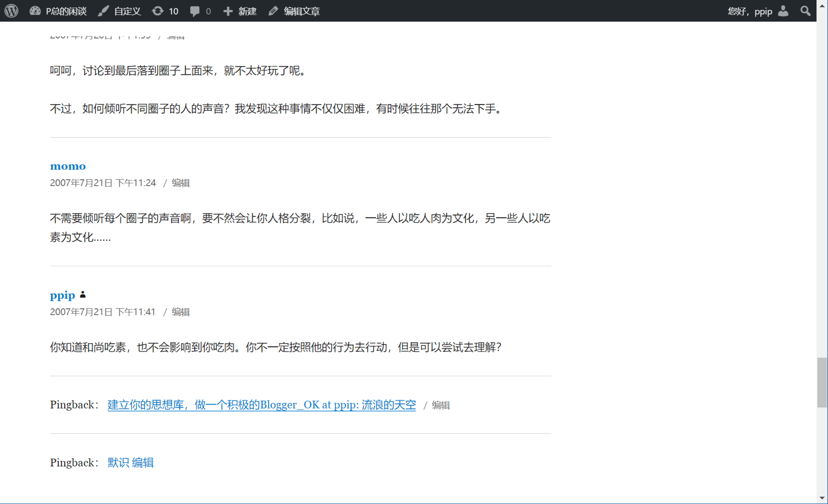Open commenter ppip's profile link
Viewport: 828px width, 504px height.
pyautogui.click(x=62, y=295)
